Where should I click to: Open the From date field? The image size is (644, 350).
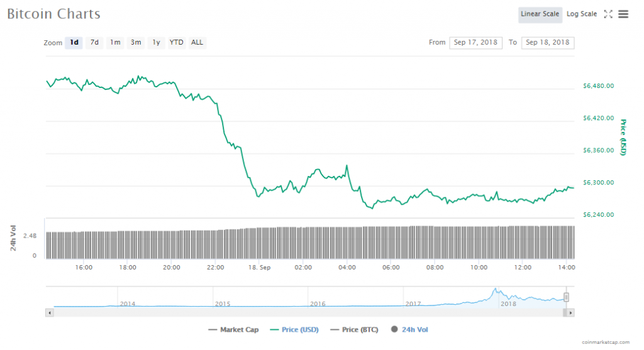pyautogui.click(x=475, y=42)
